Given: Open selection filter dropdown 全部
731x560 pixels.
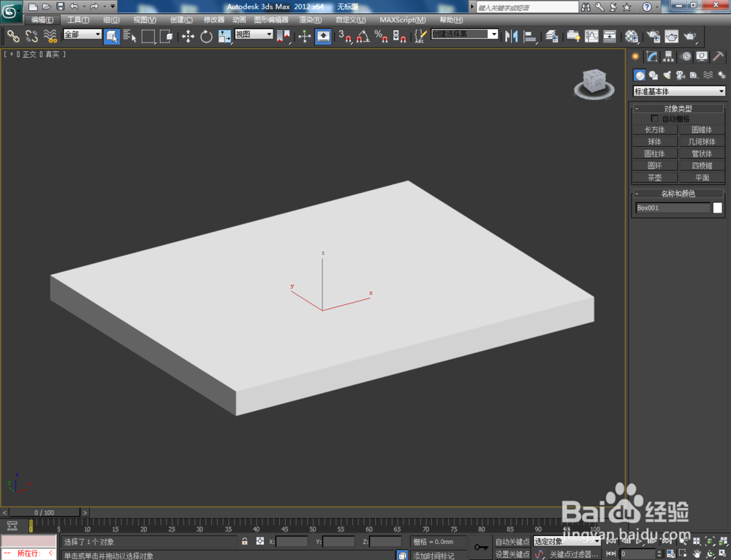Looking at the screenshot, I should coord(83,34).
